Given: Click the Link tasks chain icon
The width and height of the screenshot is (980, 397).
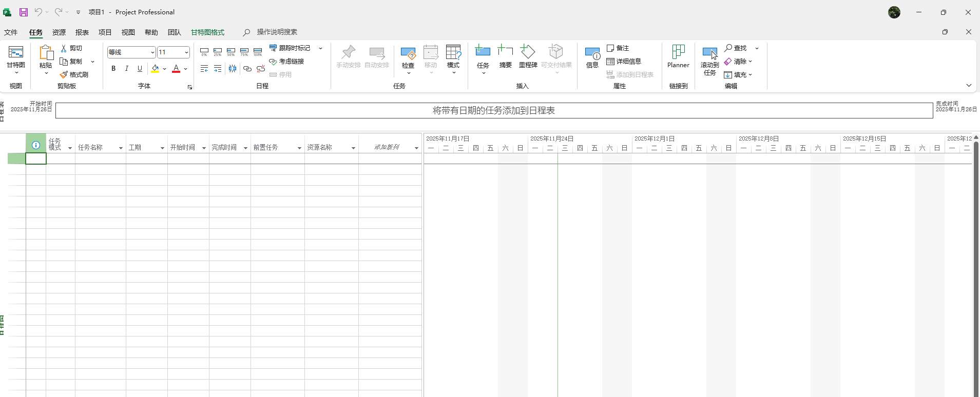Looking at the screenshot, I should [247, 69].
